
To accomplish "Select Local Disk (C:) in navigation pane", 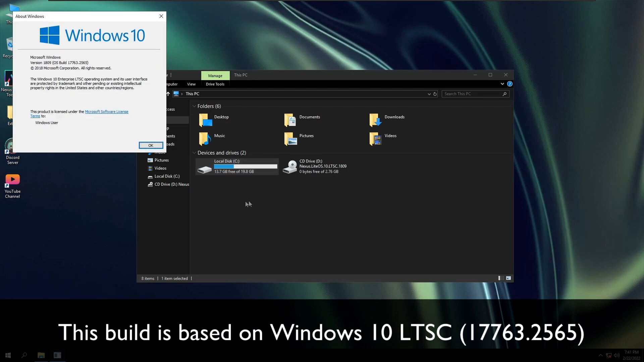I will click(x=167, y=176).
